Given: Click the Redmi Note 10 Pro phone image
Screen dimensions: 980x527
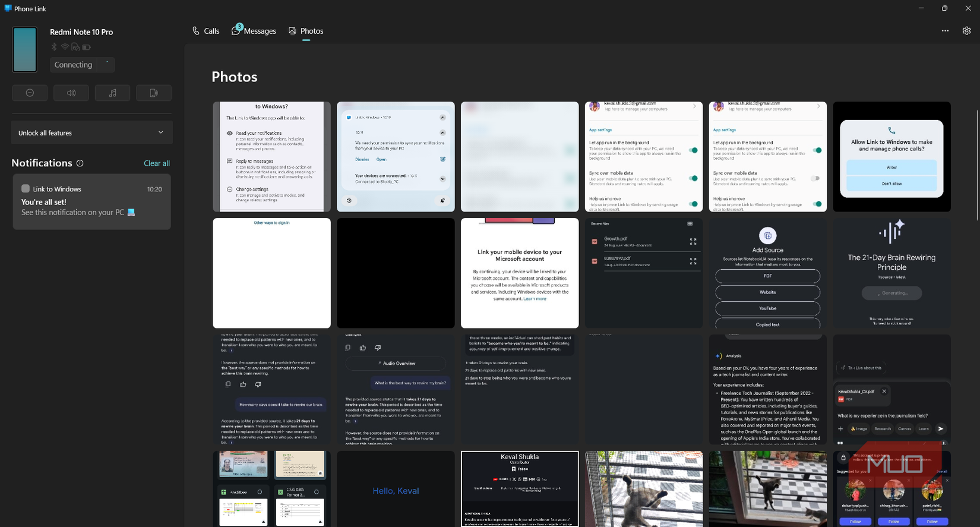Looking at the screenshot, I should point(25,49).
